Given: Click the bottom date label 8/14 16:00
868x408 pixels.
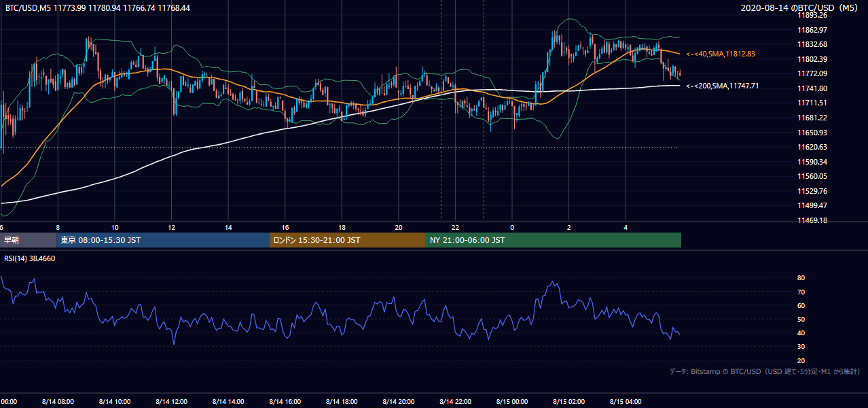Looking at the screenshot, I should (x=285, y=401).
